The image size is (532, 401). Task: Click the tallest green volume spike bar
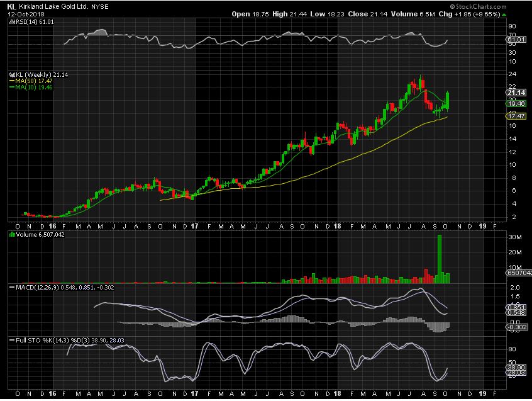click(440, 259)
